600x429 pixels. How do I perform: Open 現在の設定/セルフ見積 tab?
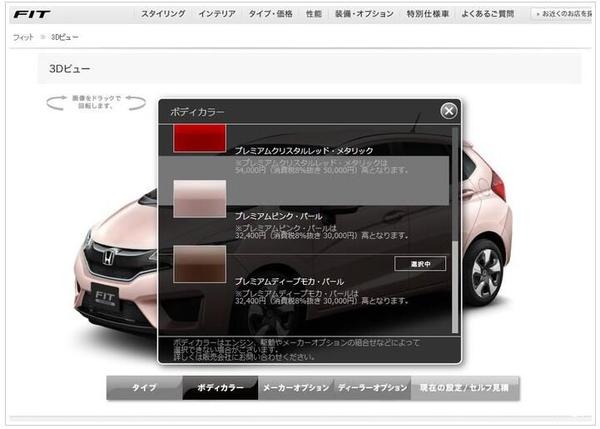tap(465, 388)
